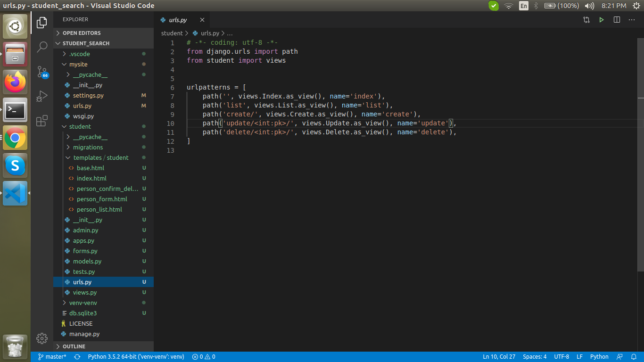Collapse the STUDENT_SEARCH workspace section
Screen dimensions: 644x362
(x=103, y=43)
